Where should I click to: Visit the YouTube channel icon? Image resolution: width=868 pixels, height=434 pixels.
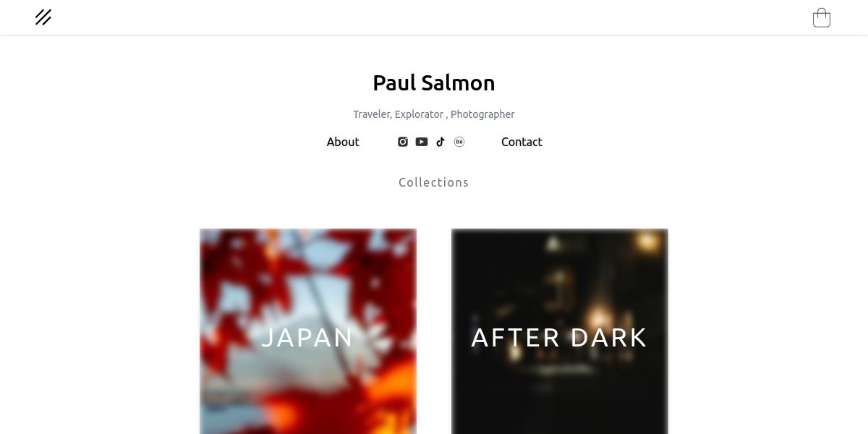pyautogui.click(x=422, y=142)
